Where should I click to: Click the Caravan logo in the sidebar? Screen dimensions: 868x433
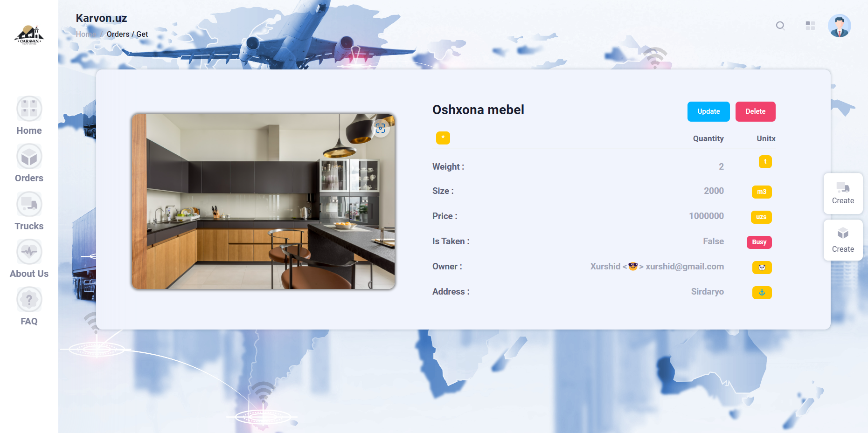point(29,34)
